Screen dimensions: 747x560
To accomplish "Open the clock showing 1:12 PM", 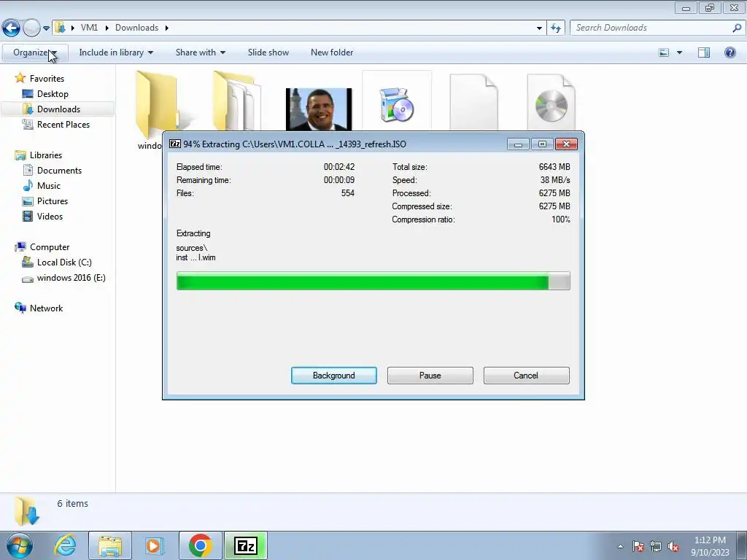I will 710,546.
